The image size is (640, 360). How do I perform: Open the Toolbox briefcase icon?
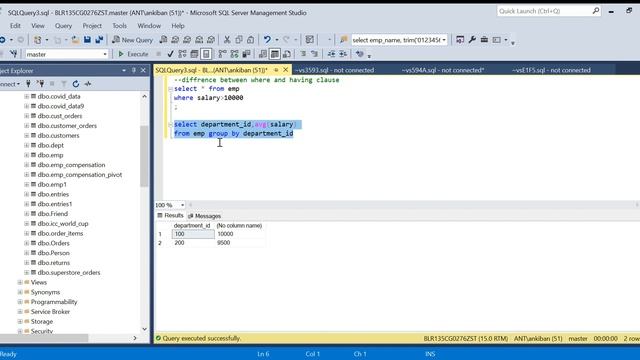[484, 40]
